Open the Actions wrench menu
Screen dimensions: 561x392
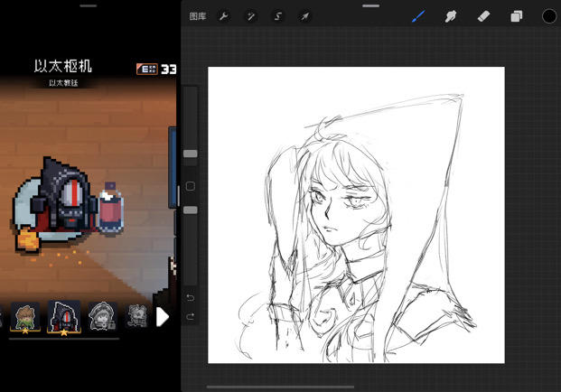pos(224,16)
